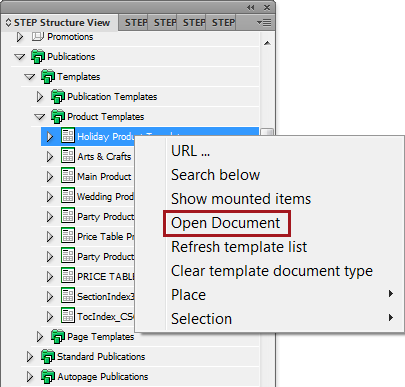The image size is (405, 387).
Task: Click the Promotions node icon
Action: [37, 36]
